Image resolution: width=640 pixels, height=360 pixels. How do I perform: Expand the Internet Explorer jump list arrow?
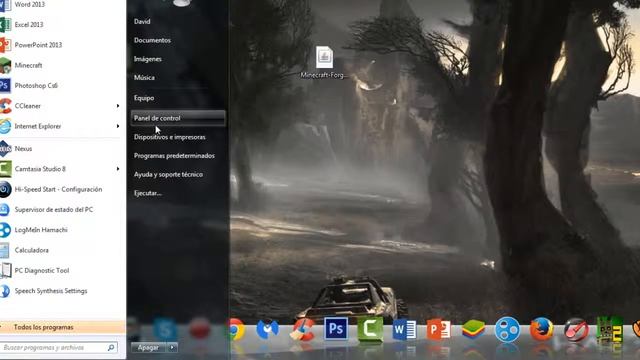click(118, 127)
